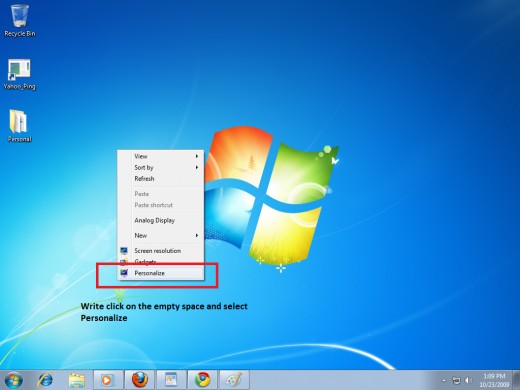Launch Firefox from the taskbar
The image size is (520, 390).
[140, 380]
